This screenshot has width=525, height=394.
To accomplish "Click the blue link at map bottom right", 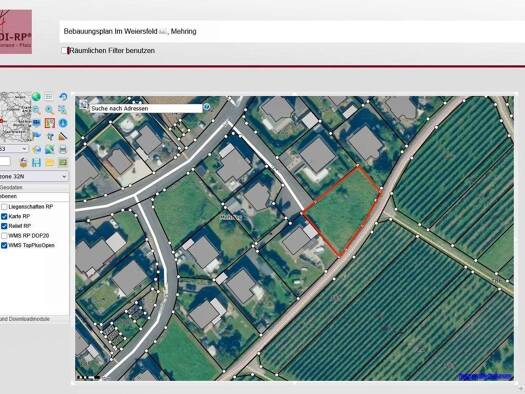I will [485, 376].
